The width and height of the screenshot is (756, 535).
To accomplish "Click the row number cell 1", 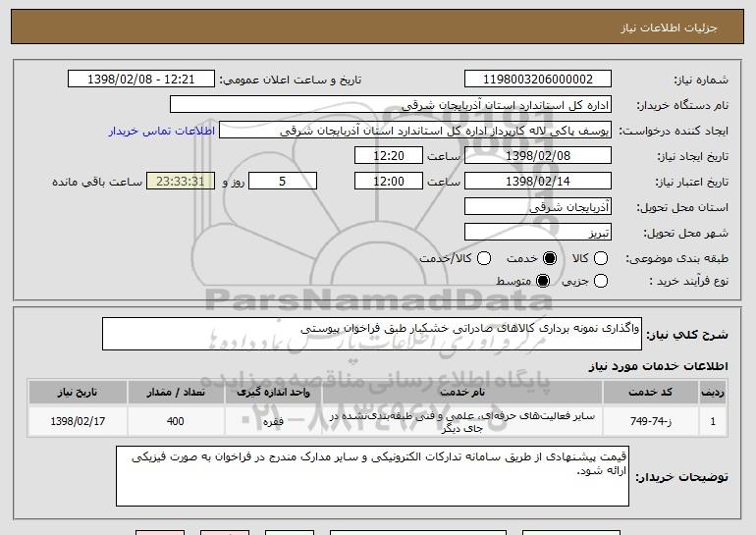I will [713, 421].
